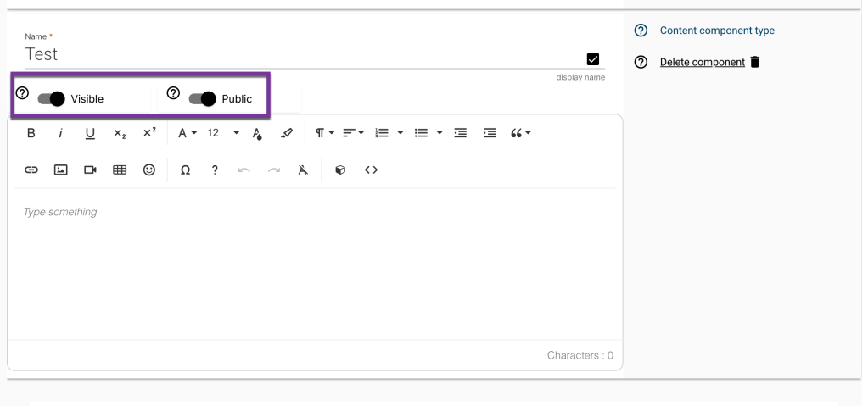Image resolution: width=868 pixels, height=406 pixels.
Task: Expand ordered list style options arrow
Action: click(400, 133)
